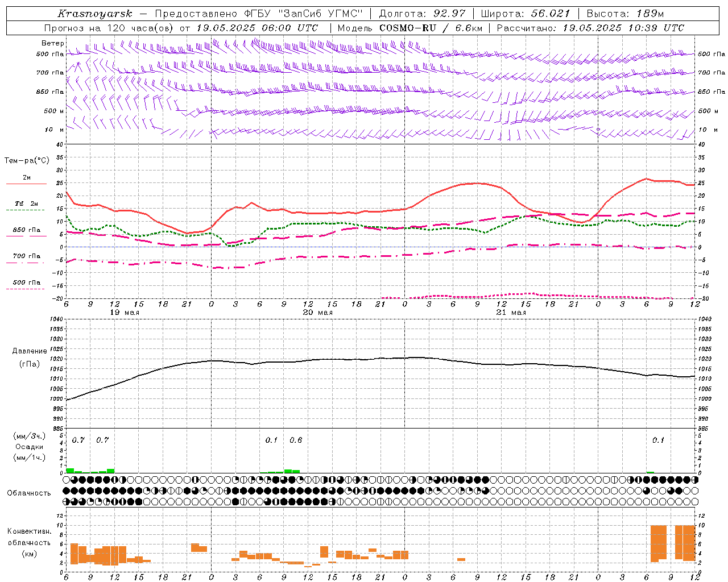Click the 700 гПа wind level label on right
Viewport: 728px width, 582px height.
point(711,73)
